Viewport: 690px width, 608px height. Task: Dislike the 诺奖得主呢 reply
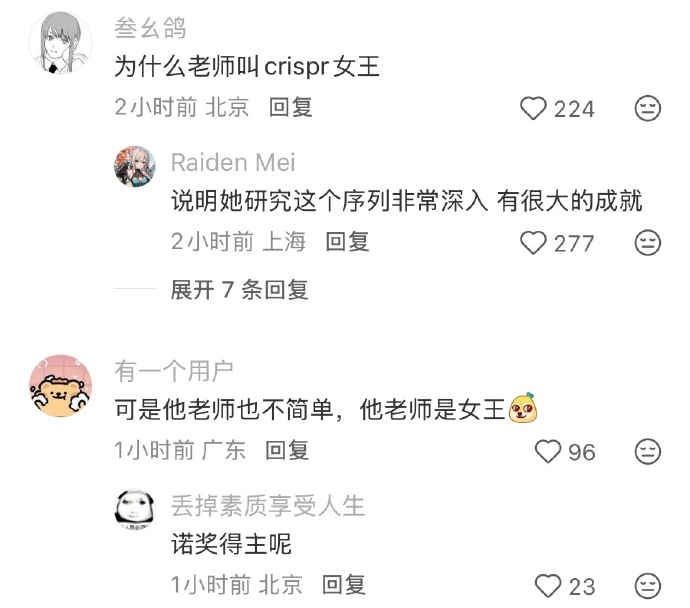tap(648, 586)
